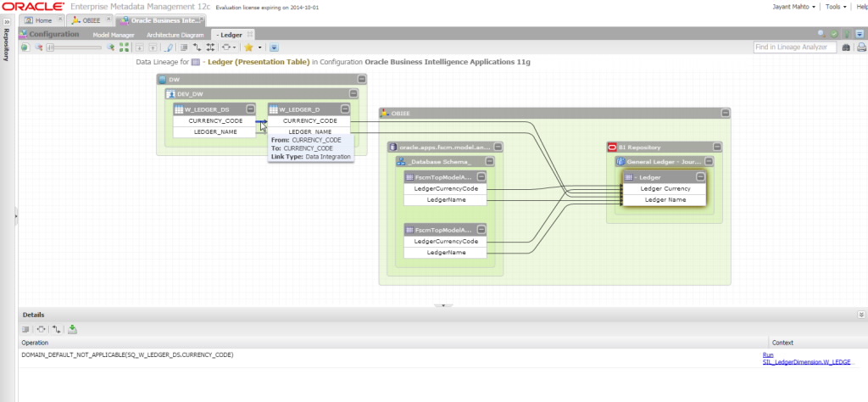This screenshot has height=402, width=868.
Task: Open the Model Manager tab
Action: click(113, 35)
